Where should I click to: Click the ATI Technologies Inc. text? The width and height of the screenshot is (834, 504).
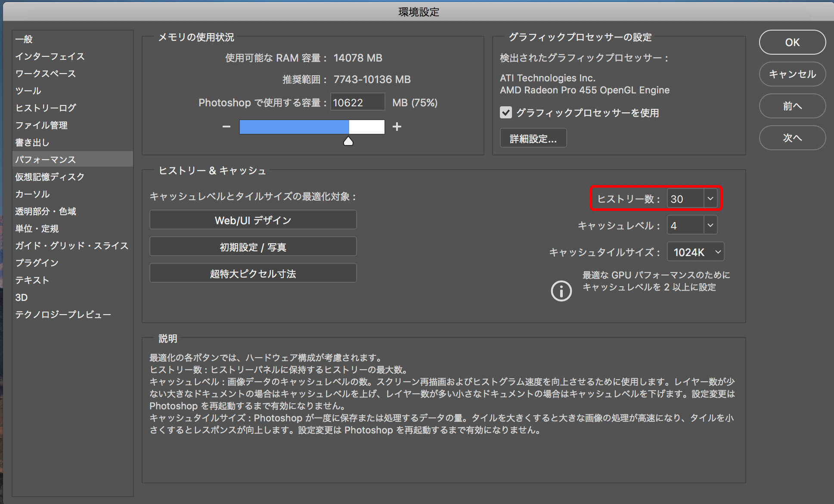tap(548, 78)
